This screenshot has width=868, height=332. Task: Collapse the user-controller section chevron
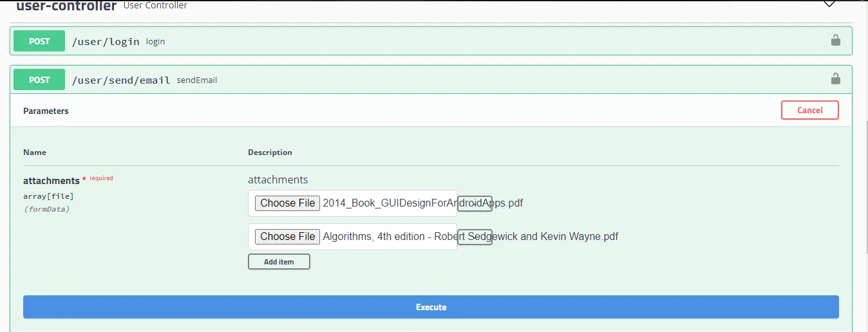[x=829, y=5]
